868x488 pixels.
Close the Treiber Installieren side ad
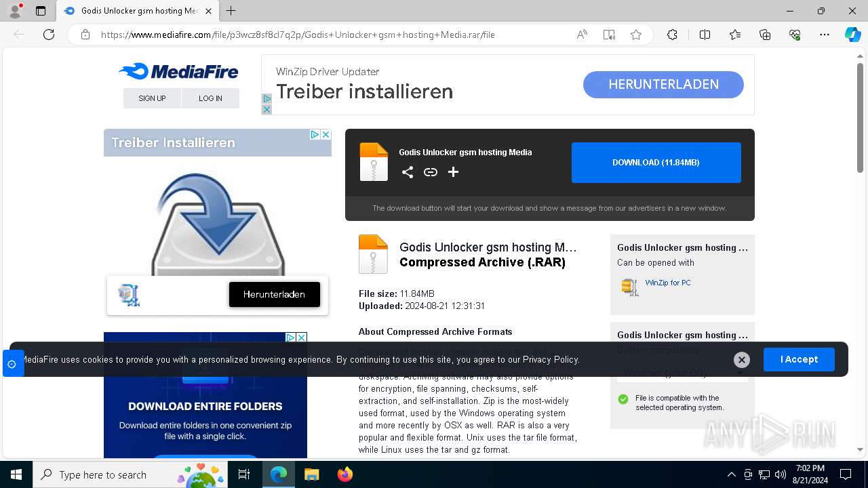pos(325,134)
